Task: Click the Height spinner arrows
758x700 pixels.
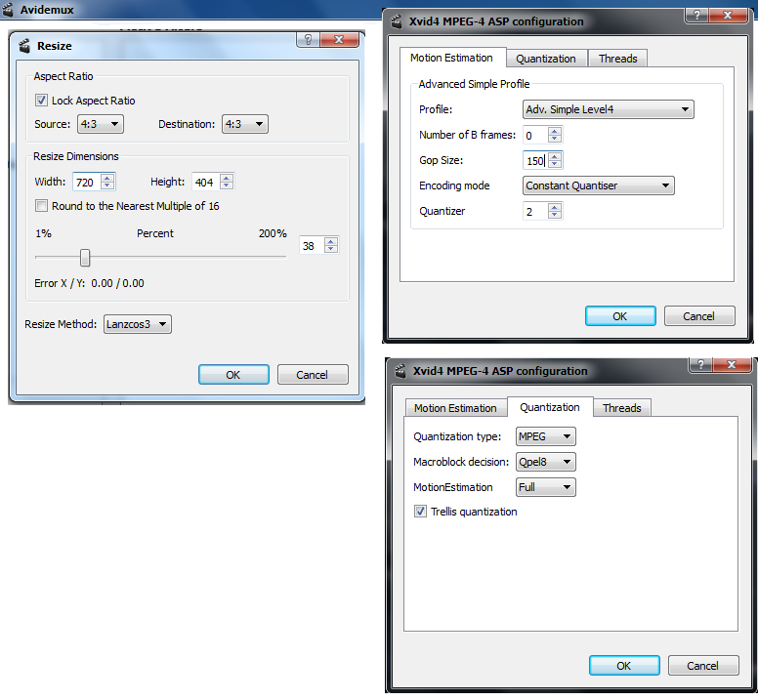Action: tap(227, 183)
